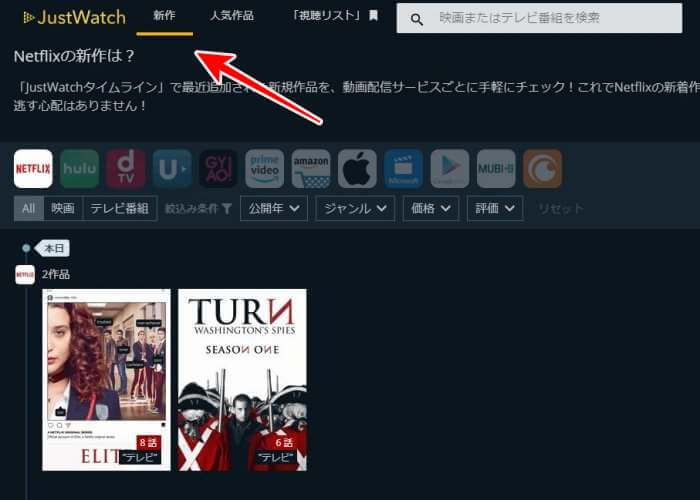Screen dimensions: 700x500
Task: Select the GYAO! provider icon
Action: [218, 169]
